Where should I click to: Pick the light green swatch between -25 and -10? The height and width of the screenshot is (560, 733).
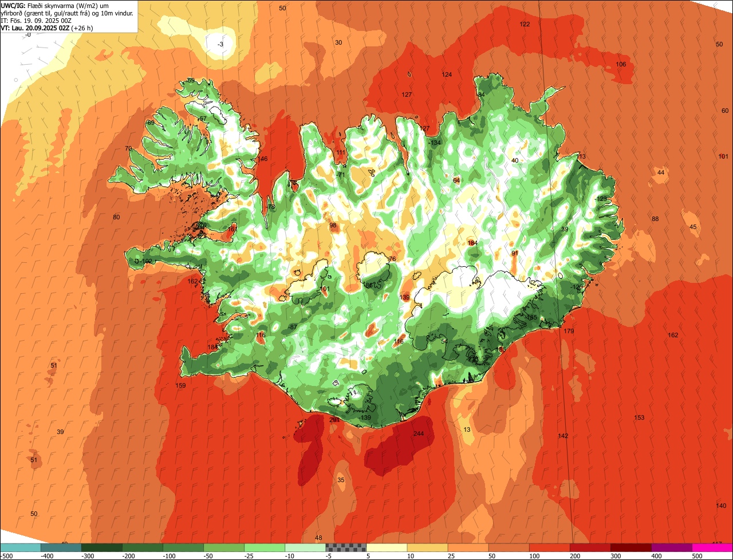pos(265,547)
